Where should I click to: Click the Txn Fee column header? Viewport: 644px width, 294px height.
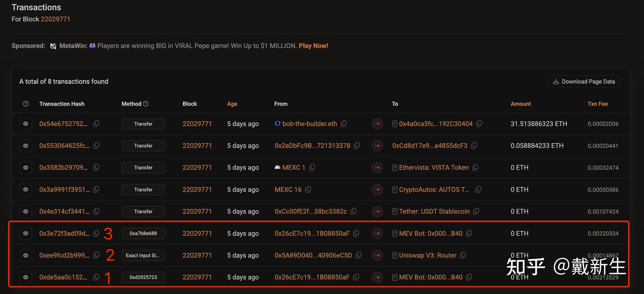598,104
